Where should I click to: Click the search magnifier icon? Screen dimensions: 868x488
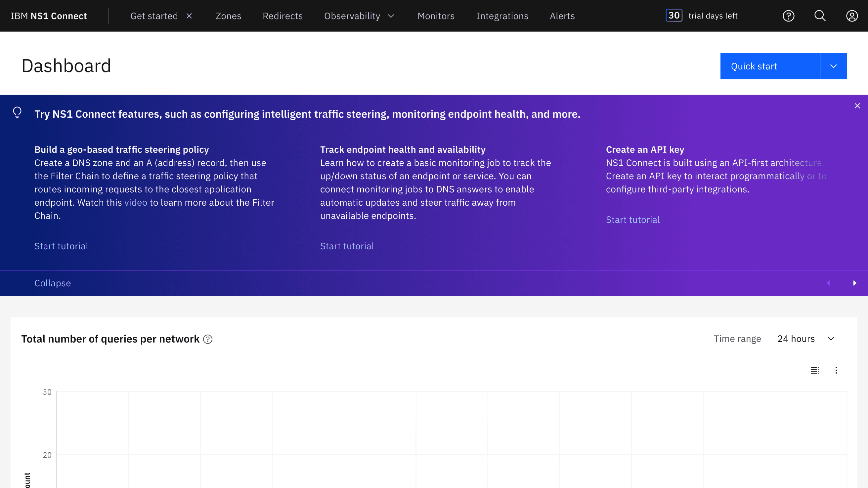click(x=820, y=16)
